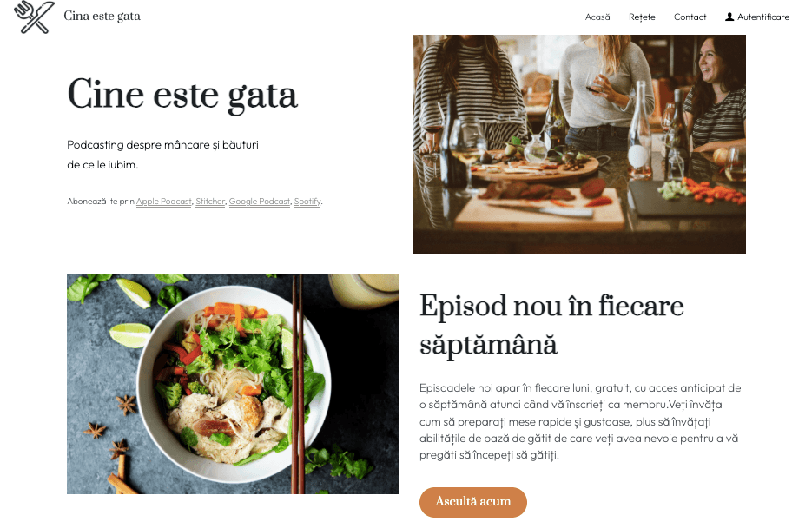The height and width of the screenshot is (522, 812).
Task: Follow the Apple Podcast link
Action: tap(163, 202)
